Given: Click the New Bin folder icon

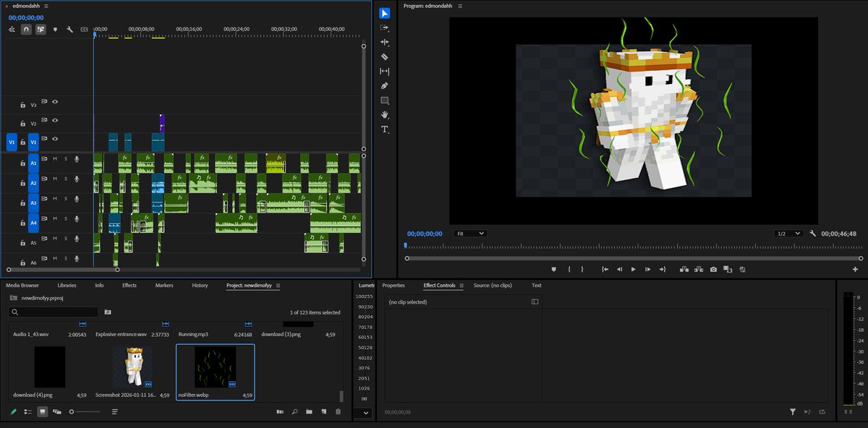Looking at the screenshot, I should (x=309, y=411).
